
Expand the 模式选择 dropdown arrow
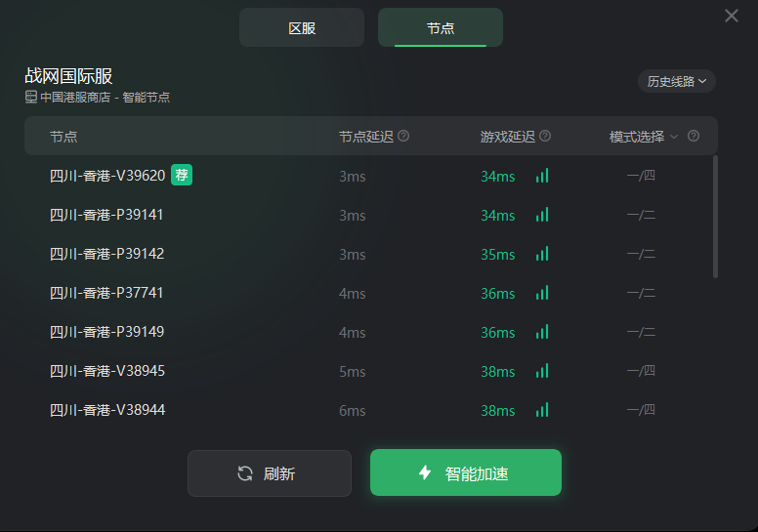674,137
